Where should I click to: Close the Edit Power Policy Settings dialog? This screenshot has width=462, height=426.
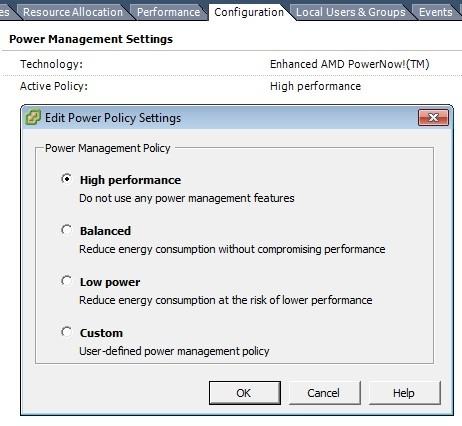pos(433,117)
